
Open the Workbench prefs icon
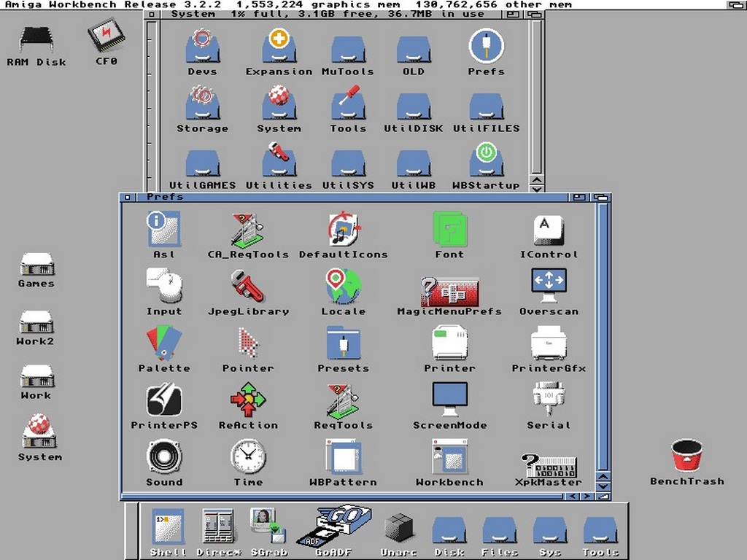tap(449, 456)
